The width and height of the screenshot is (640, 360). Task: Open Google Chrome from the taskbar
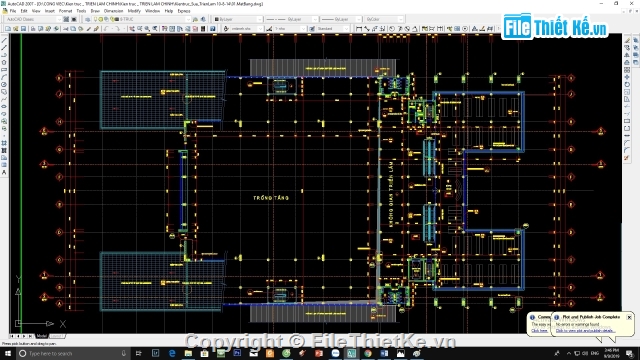tap(368, 353)
